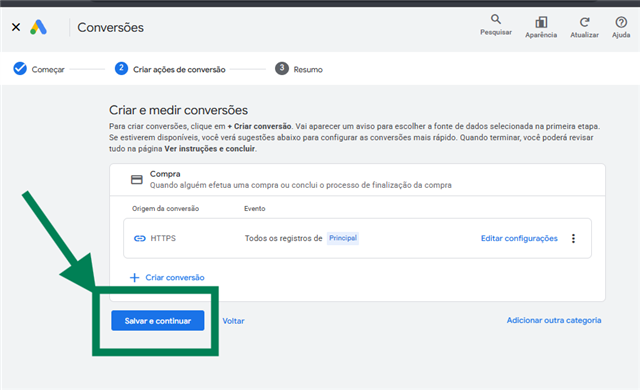Go to the completed Começar step

coord(39,69)
